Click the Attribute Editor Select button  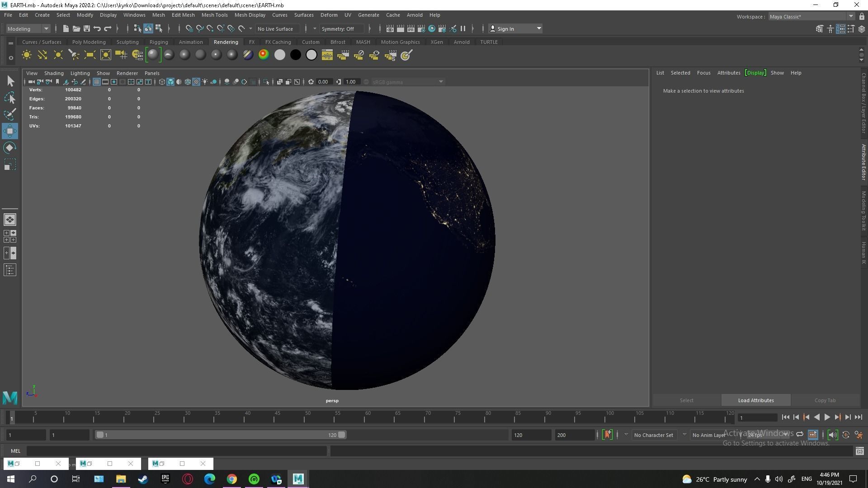(686, 400)
